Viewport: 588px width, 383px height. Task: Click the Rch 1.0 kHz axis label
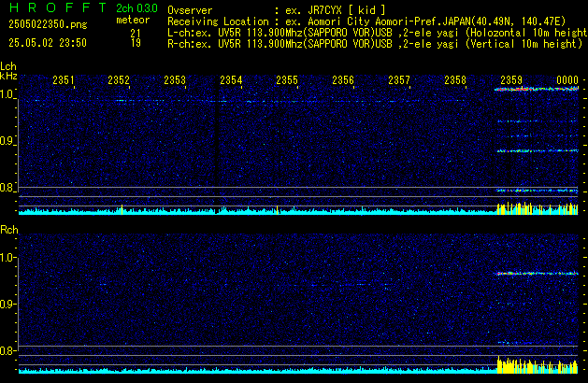click(7, 258)
